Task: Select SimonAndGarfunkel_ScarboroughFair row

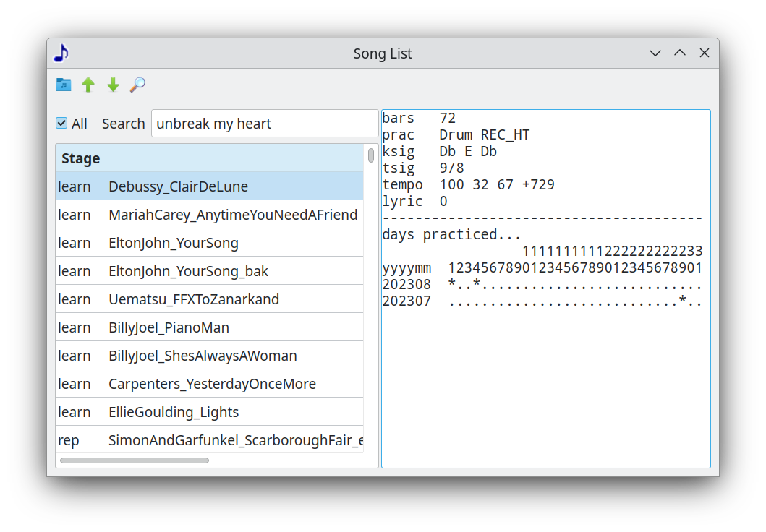Action: pos(235,440)
